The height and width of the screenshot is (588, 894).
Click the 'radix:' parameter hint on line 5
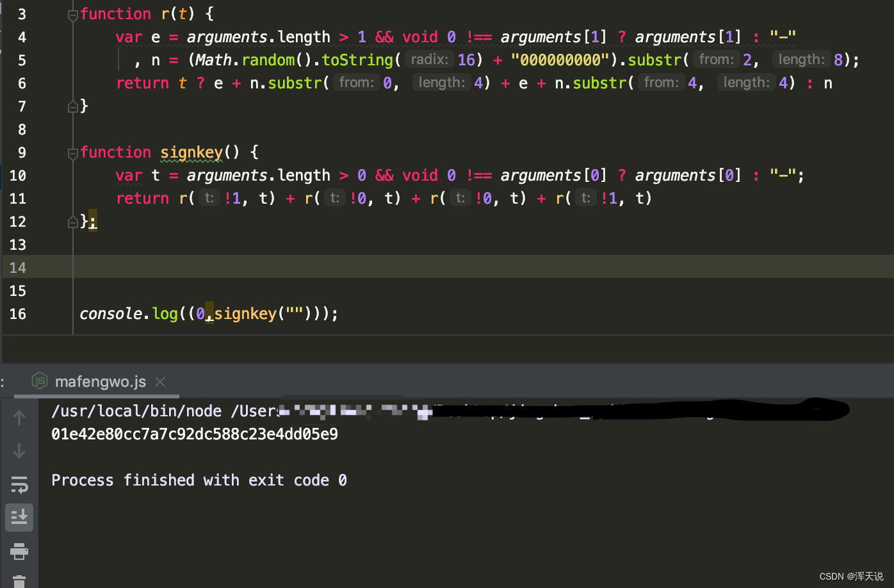pyautogui.click(x=429, y=60)
